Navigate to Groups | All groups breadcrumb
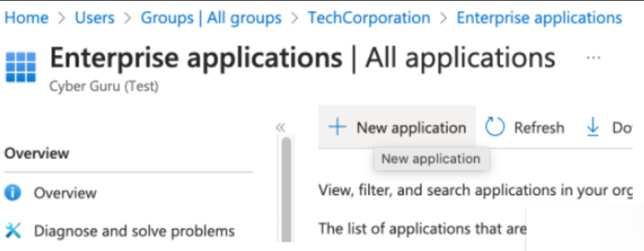 pyautogui.click(x=211, y=17)
